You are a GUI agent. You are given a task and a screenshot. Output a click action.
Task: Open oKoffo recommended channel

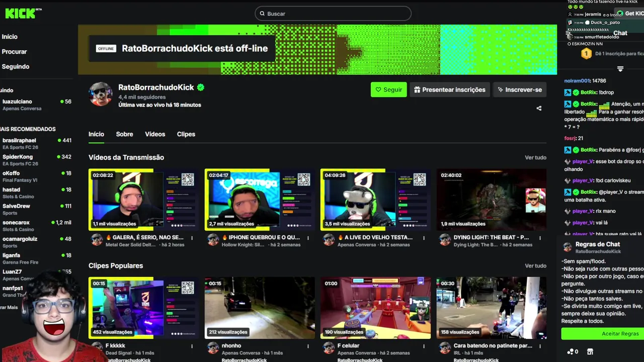pos(36,176)
